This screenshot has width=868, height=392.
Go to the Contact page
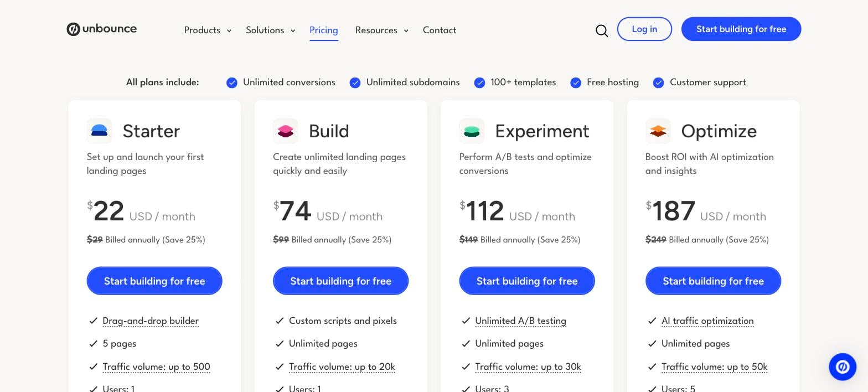(x=440, y=30)
